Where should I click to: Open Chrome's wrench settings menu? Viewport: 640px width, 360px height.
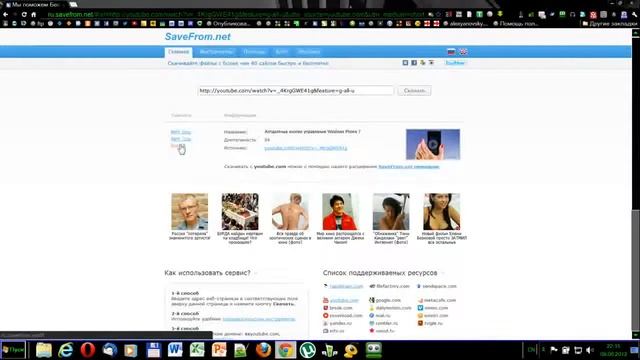tap(634, 14)
